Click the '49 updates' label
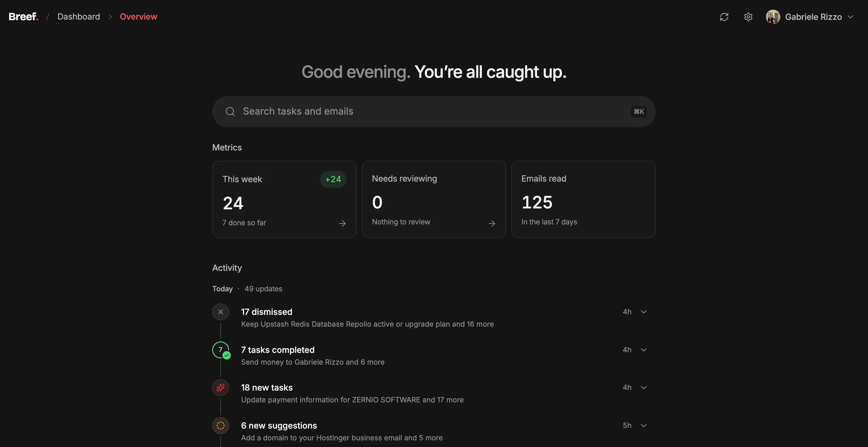Image resolution: width=868 pixels, height=447 pixels. tap(263, 289)
